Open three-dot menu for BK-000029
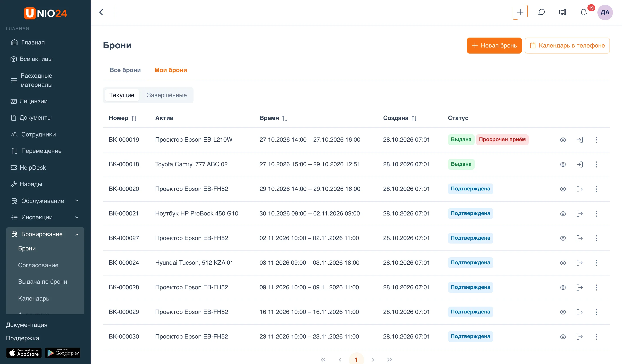The width and height of the screenshot is (622, 364). [596, 312]
